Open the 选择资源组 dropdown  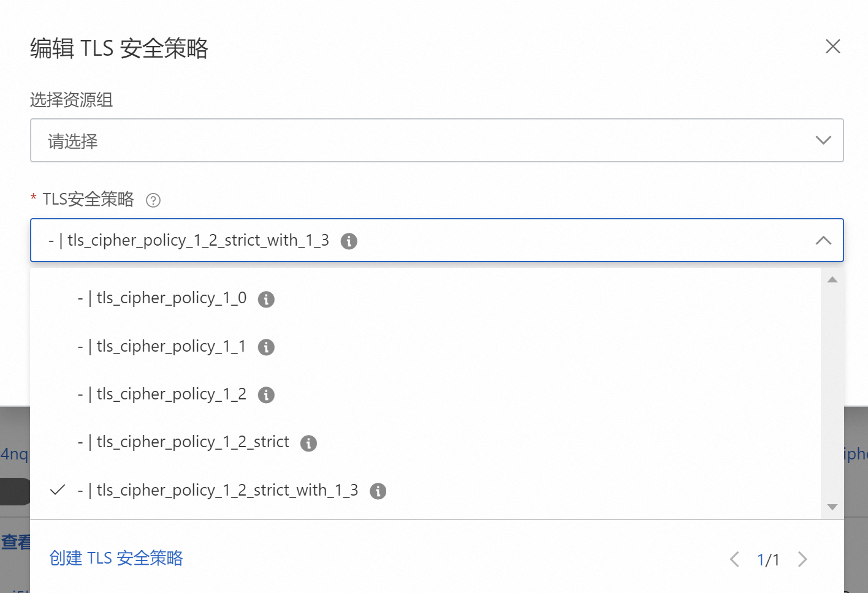click(x=823, y=140)
